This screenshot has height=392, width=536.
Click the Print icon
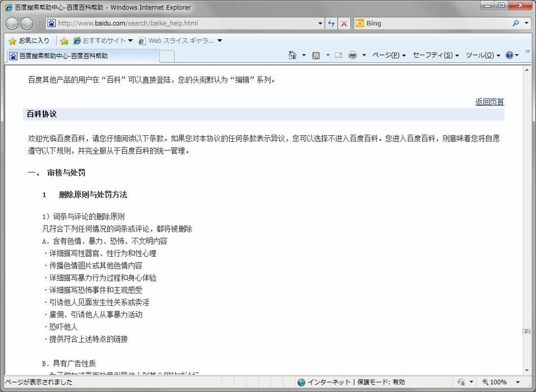point(353,55)
